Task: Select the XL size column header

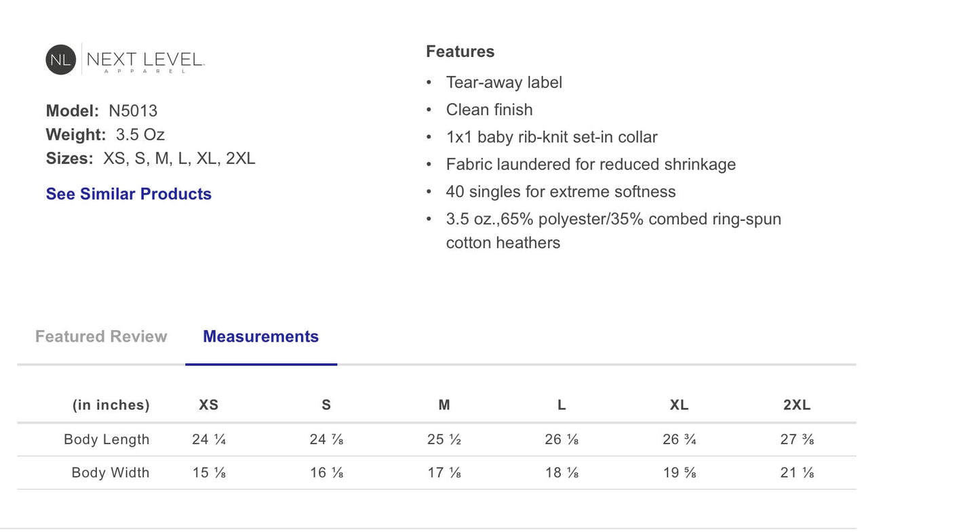Action: [679, 405]
